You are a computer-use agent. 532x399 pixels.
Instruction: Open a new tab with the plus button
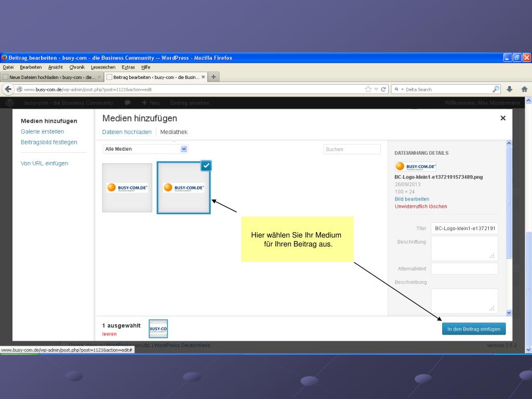[214, 77]
